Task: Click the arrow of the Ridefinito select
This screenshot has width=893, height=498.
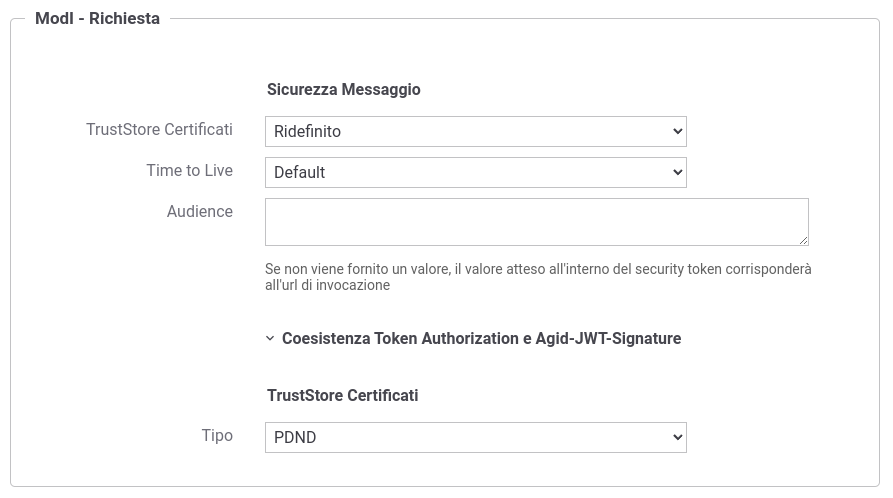Action: coord(677,132)
